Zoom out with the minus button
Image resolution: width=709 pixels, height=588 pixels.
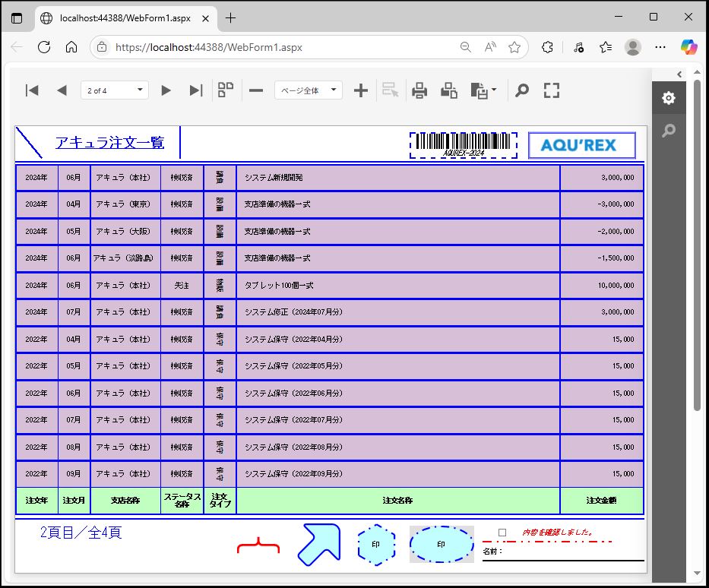pyautogui.click(x=256, y=90)
